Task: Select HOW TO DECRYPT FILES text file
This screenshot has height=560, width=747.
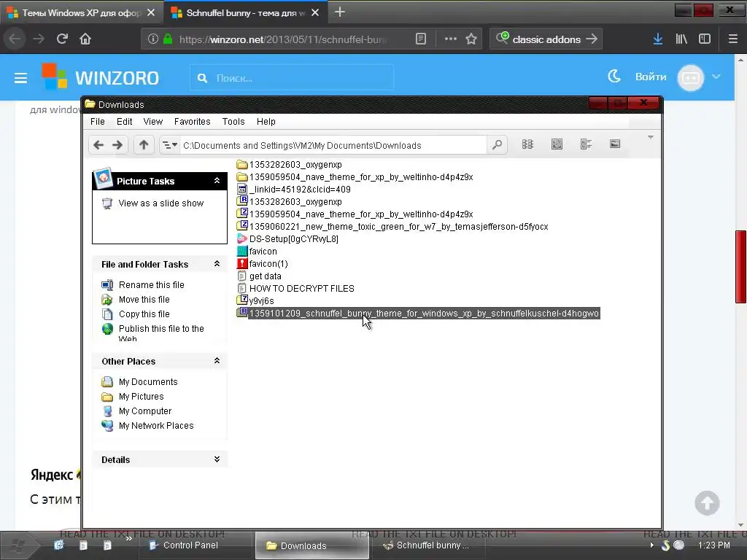Action: point(296,289)
